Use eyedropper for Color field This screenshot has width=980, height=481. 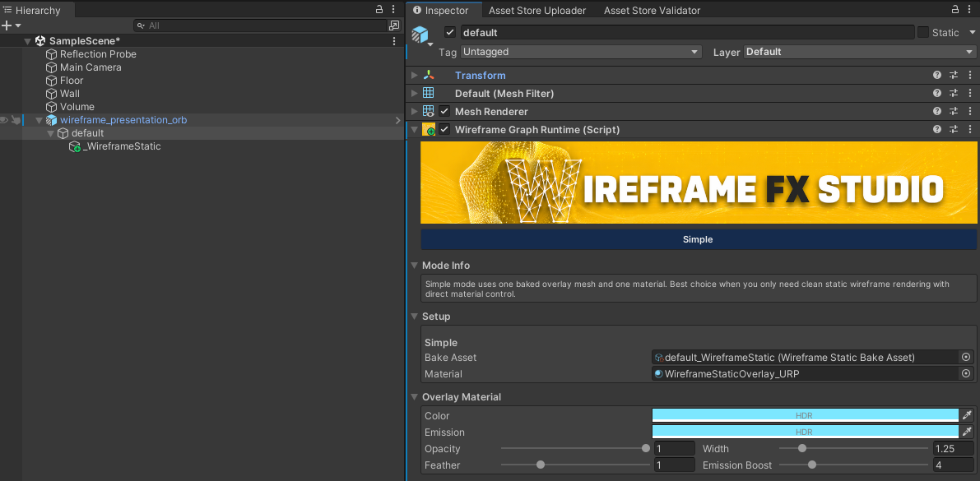[x=967, y=415]
